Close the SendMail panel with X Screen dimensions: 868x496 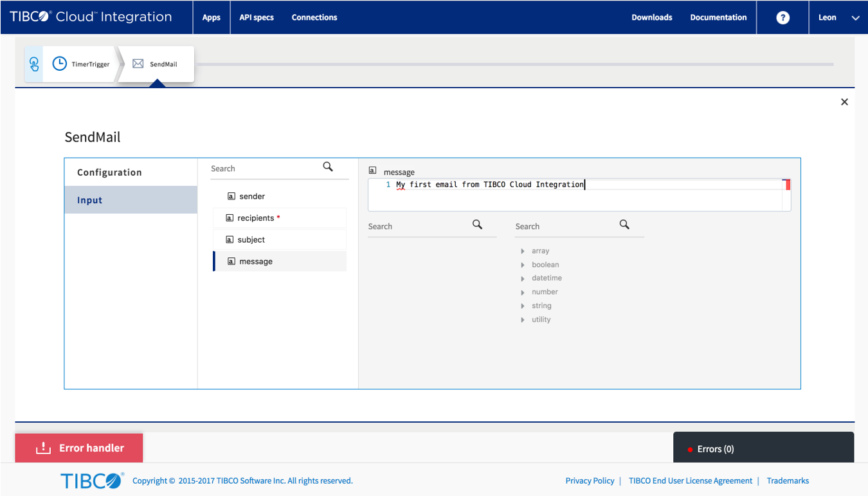tap(844, 102)
